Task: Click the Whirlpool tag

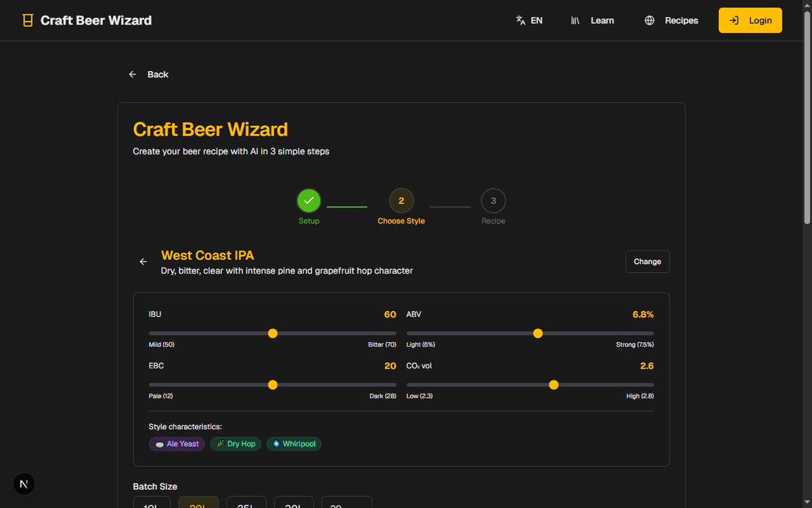Action: pos(294,444)
